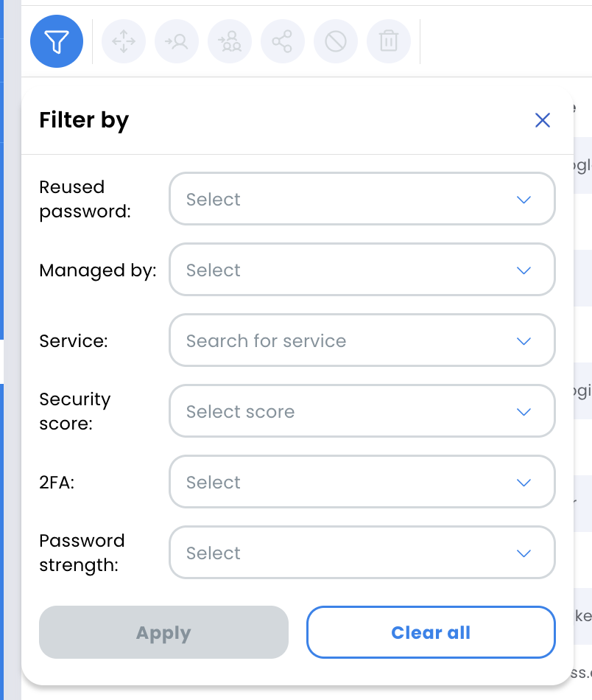Click the Search for service field
This screenshot has width=592, height=700.
362,340
